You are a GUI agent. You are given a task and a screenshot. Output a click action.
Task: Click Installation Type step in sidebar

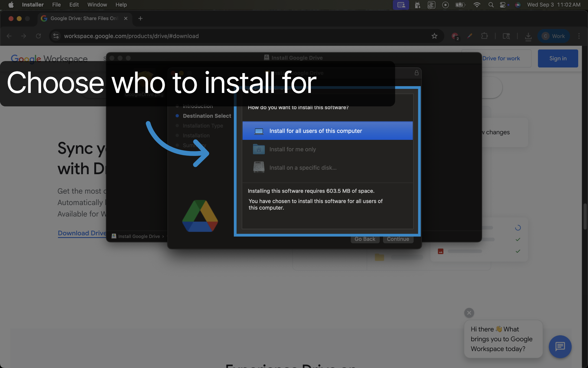pos(203,126)
